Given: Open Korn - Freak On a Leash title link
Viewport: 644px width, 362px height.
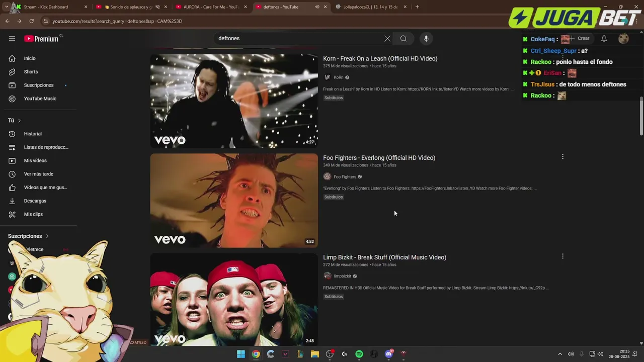Looking at the screenshot, I should click(x=380, y=59).
